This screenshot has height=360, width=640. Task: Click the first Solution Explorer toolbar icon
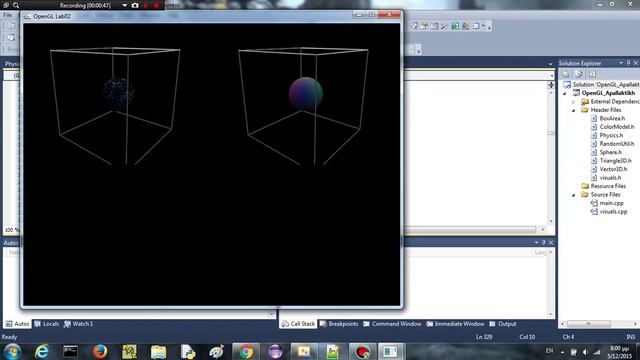pos(566,74)
